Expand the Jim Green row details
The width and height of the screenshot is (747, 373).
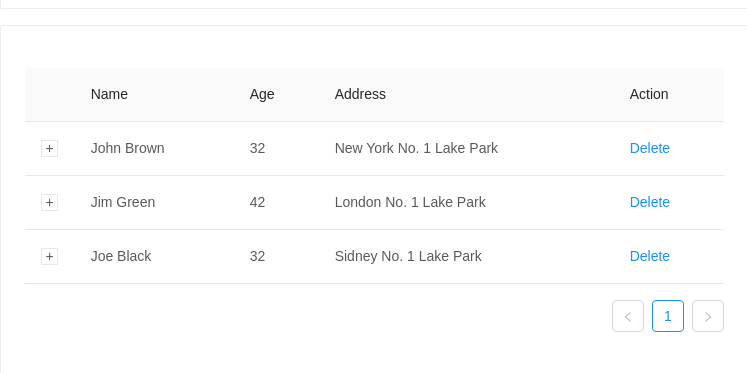pos(50,202)
